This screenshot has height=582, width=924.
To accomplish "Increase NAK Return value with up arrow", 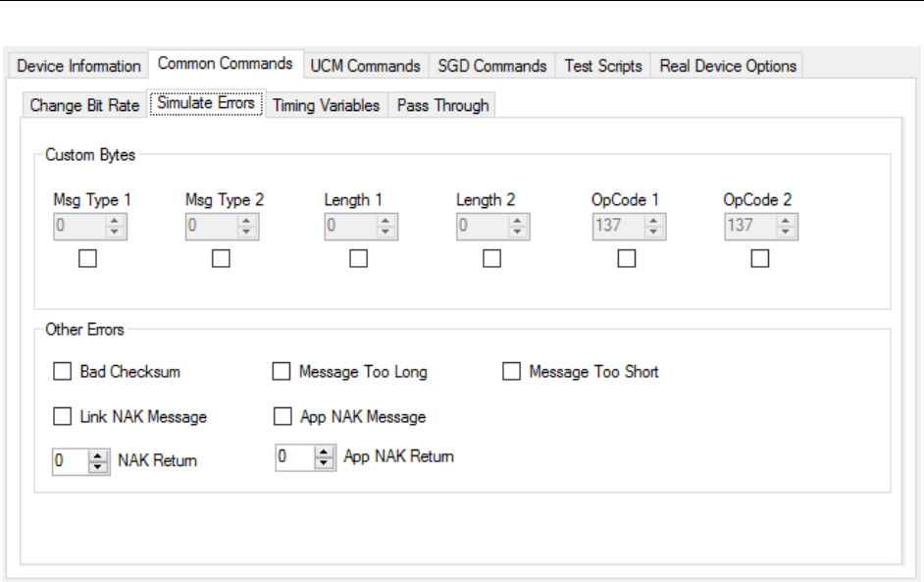I will 97,455.
